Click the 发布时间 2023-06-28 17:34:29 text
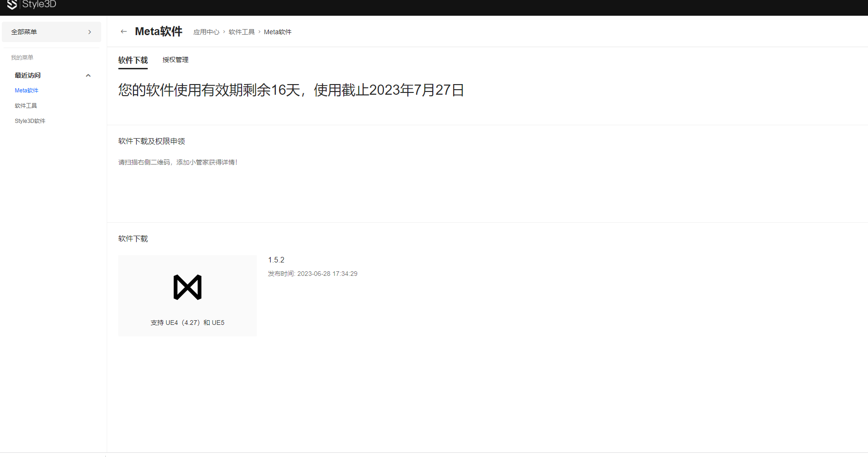This screenshot has width=868, height=457. (x=313, y=274)
